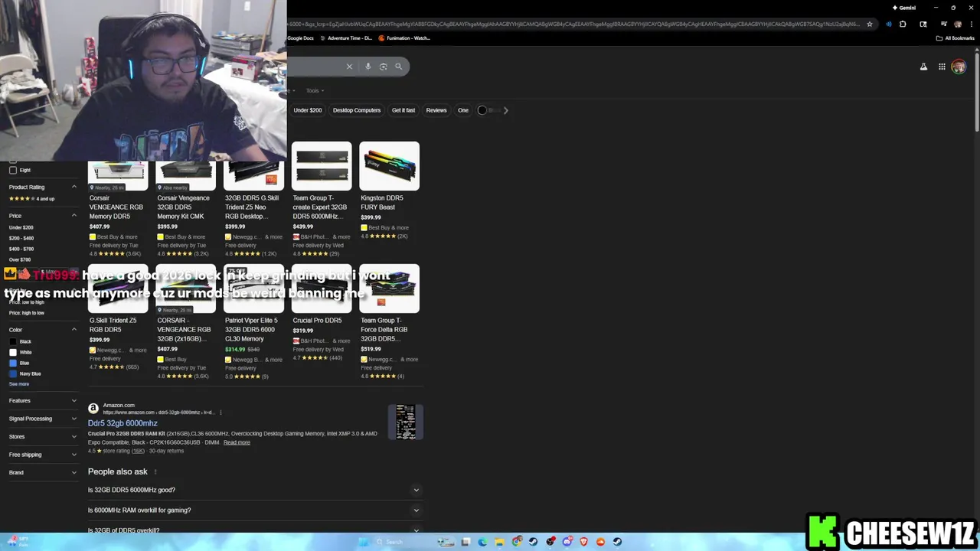Open Google Docs bookmark
Image resolution: width=980 pixels, height=551 pixels.
(x=300, y=38)
